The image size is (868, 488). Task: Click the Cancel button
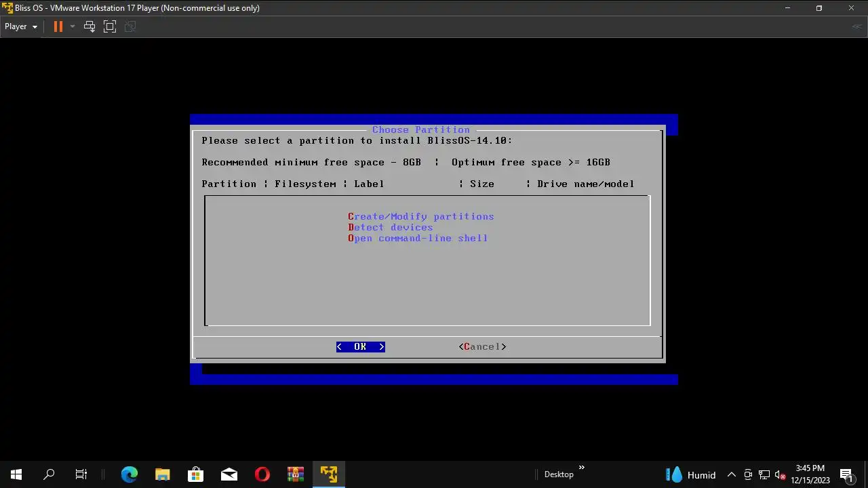click(482, 346)
